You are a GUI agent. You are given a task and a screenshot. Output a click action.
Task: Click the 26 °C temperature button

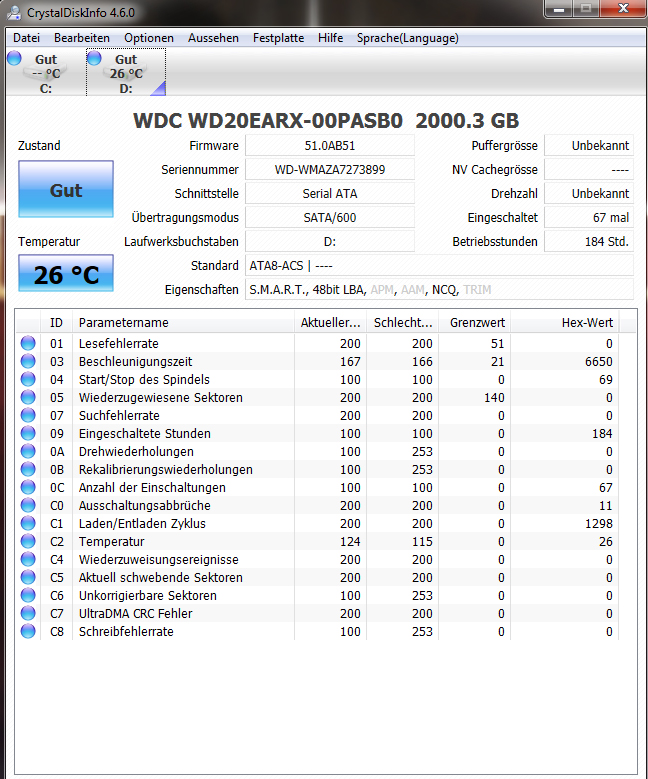point(66,273)
